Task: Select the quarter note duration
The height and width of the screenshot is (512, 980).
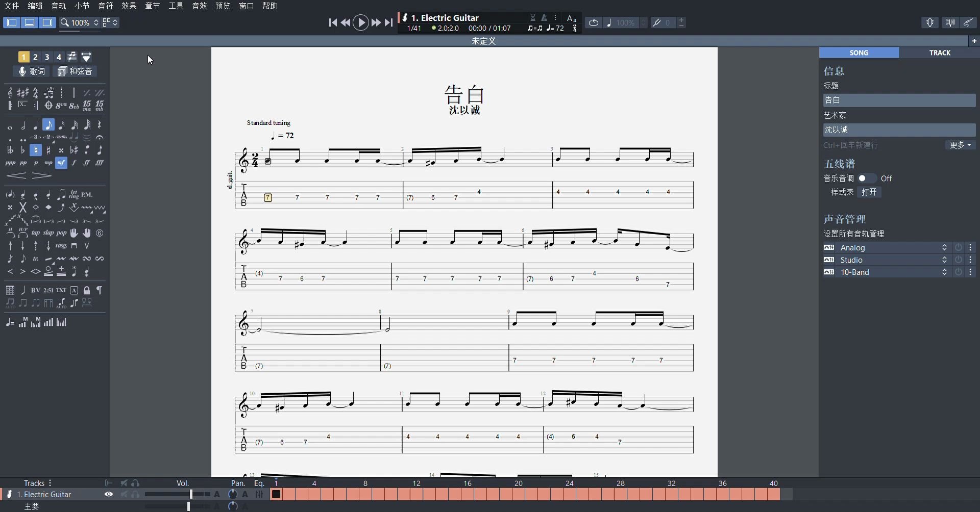Action: tap(36, 125)
